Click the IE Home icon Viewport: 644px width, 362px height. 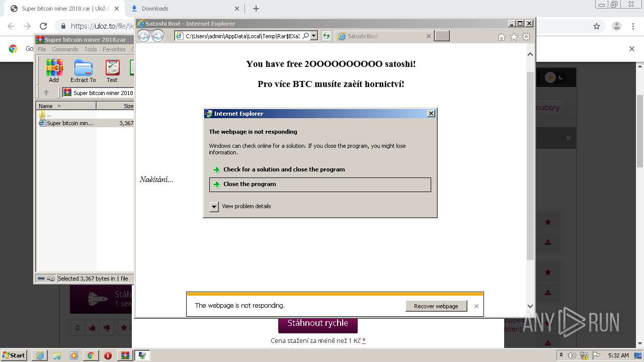(x=501, y=37)
